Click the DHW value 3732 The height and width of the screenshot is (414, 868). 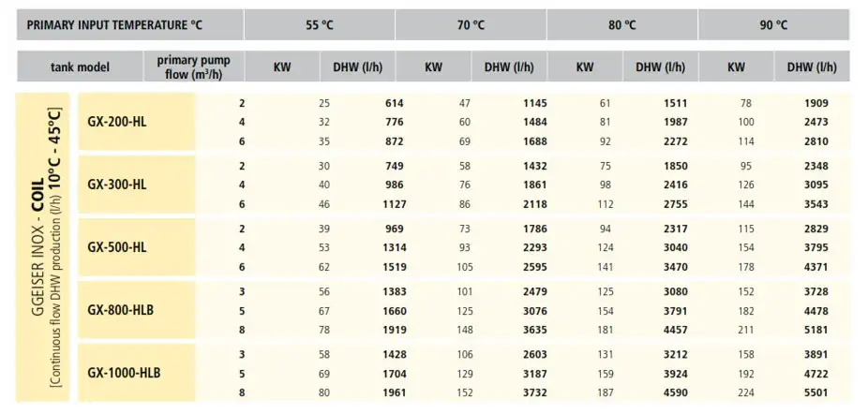pyautogui.click(x=534, y=393)
